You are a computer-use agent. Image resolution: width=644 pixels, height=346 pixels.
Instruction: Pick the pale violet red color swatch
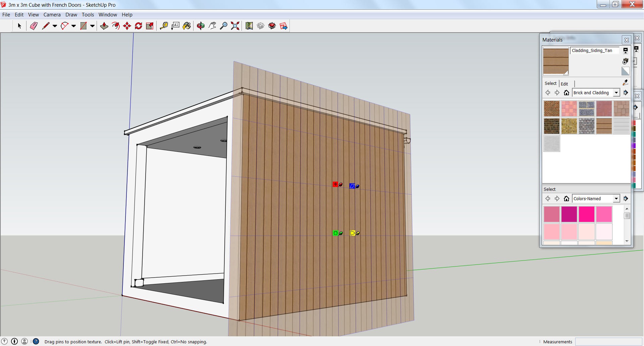tap(552, 214)
